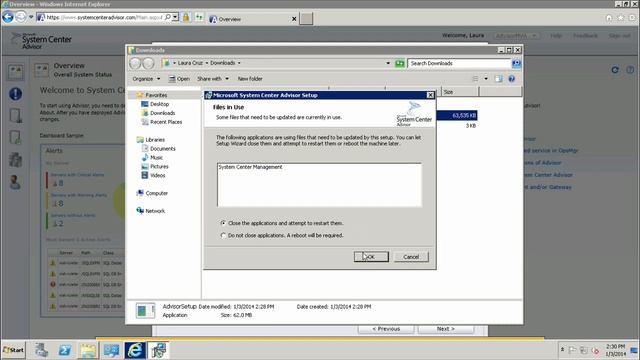Open Desktop in Favorites
Viewport: 640px width, 360px height.
(x=155, y=104)
